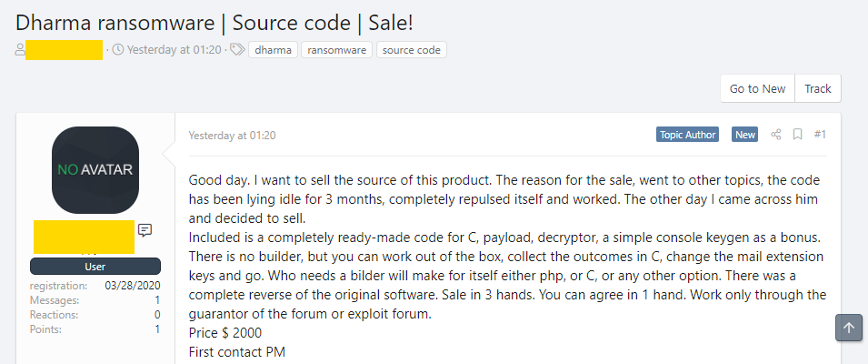Click the post timestamp 'Yesterday at 01:20'

pos(232,135)
